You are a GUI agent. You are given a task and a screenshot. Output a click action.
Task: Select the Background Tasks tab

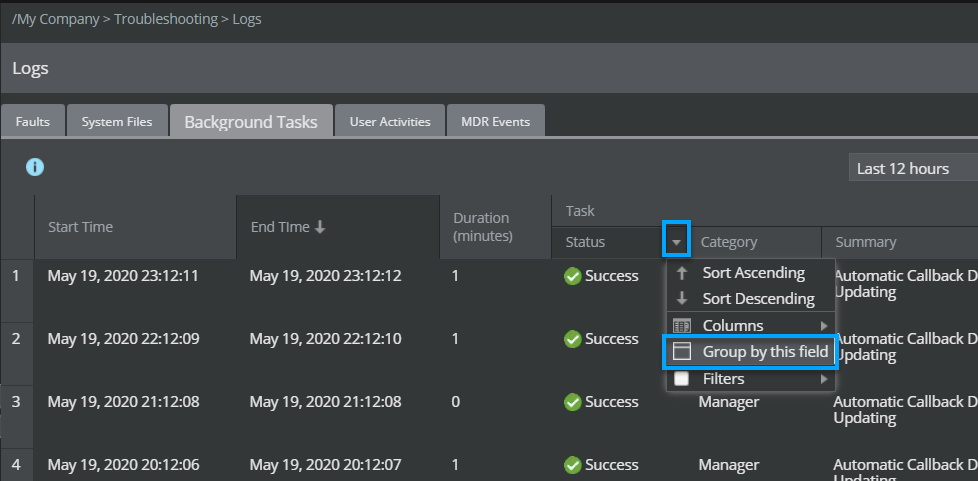click(251, 121)
